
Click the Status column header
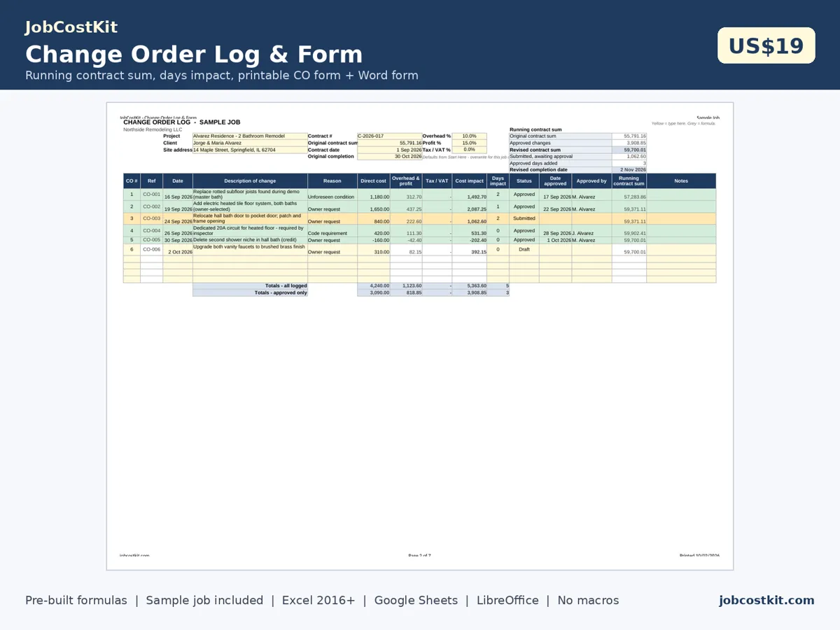click(x=524, y=181)
